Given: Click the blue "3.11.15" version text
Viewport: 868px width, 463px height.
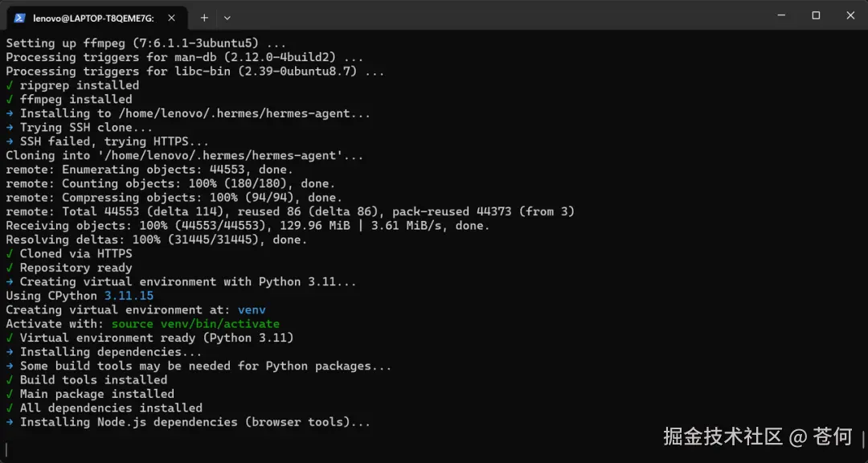Looking at the screenshot, I should [x=129, y=296].
